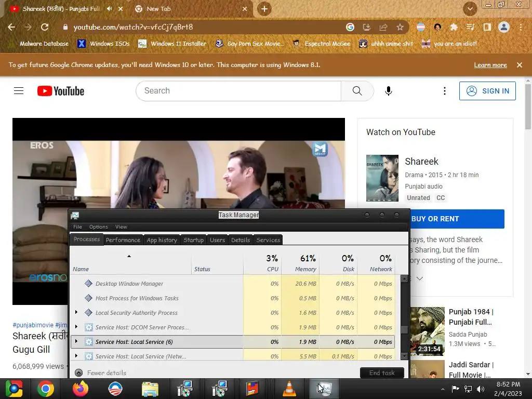The width and height of the screenshot is (532, 399).
Task: Click the share page icon in address bar
Action: click(x=383, y=27)
